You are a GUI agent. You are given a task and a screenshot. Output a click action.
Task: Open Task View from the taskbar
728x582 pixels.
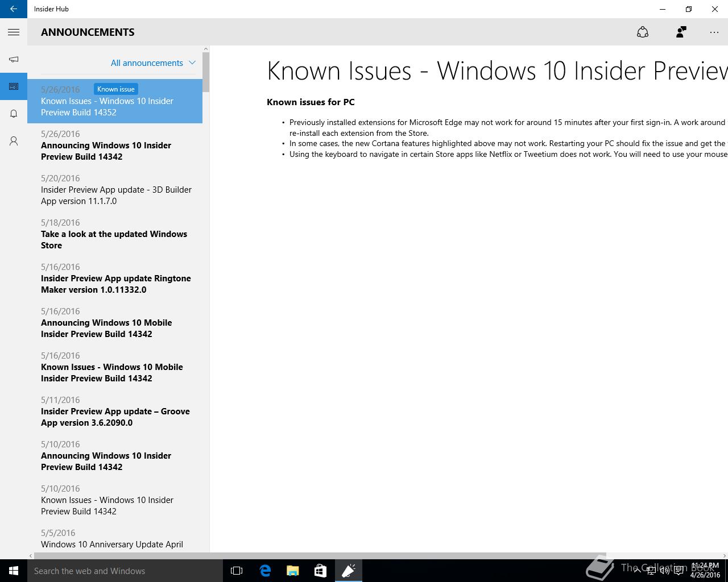237,571
